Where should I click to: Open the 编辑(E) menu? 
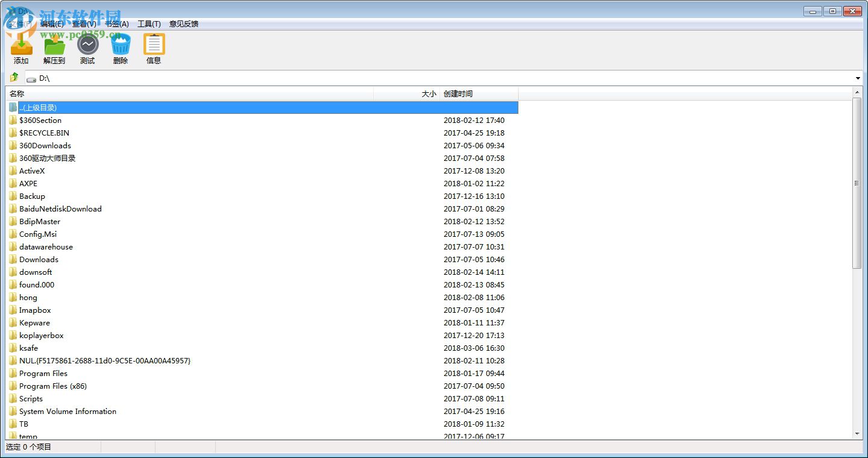click(52, 24)
